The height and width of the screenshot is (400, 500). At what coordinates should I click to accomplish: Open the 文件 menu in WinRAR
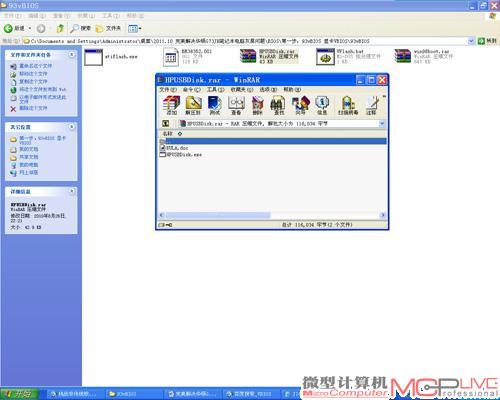coord(168,90)
